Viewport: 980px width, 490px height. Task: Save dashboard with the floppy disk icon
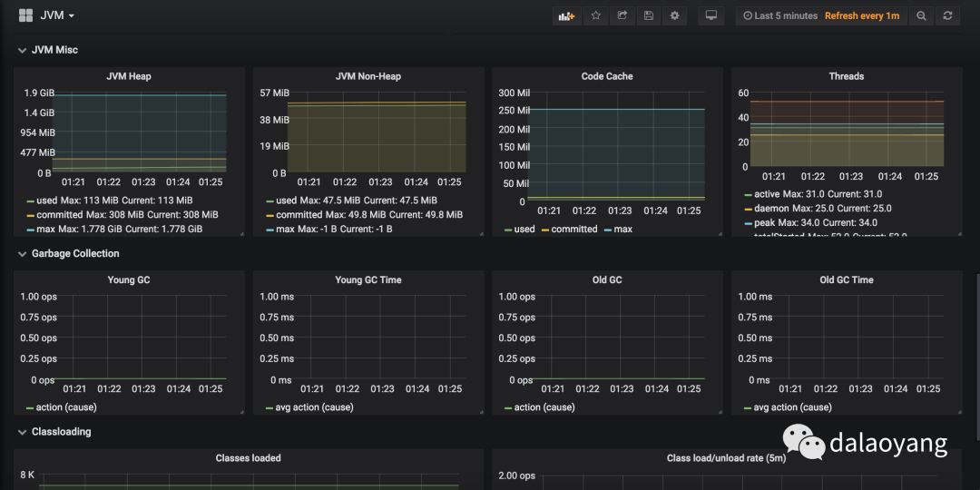coord(648,15)
